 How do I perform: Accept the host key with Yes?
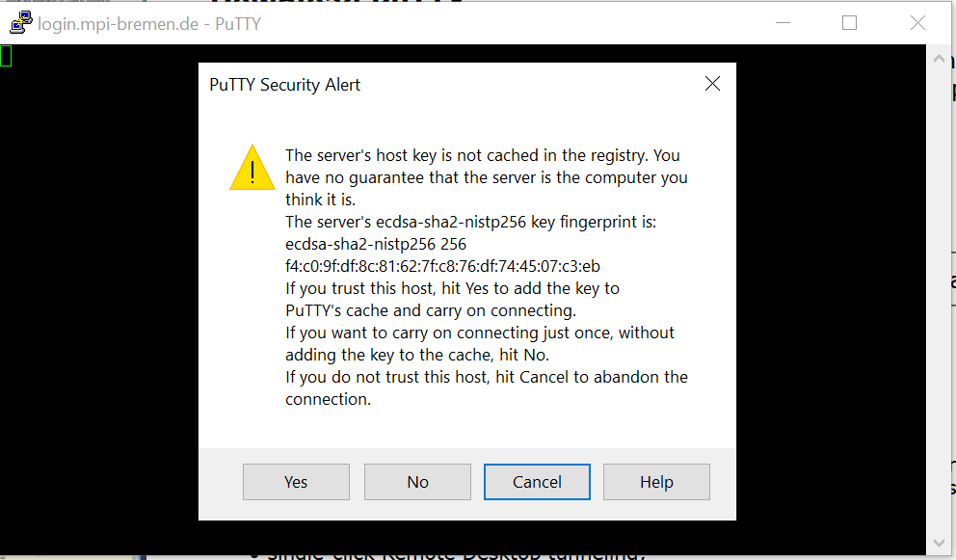click(296, 482)
